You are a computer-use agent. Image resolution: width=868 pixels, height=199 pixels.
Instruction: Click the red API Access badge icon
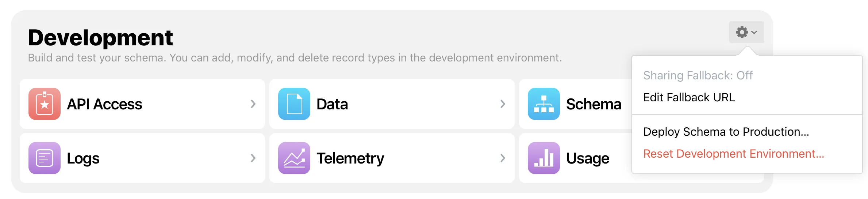(45, 104)
